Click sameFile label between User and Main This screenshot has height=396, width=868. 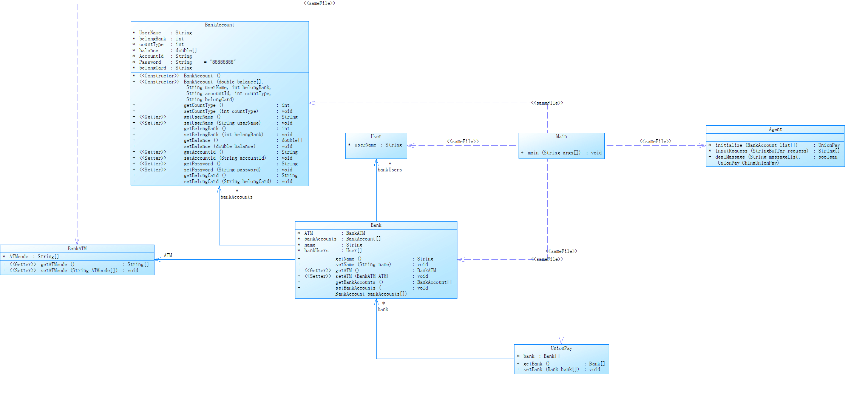[463, 142]
